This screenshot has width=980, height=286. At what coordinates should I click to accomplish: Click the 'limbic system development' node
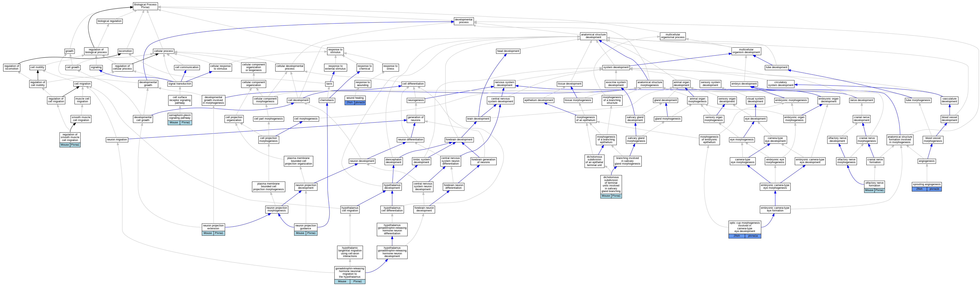(x=421, y=161)
